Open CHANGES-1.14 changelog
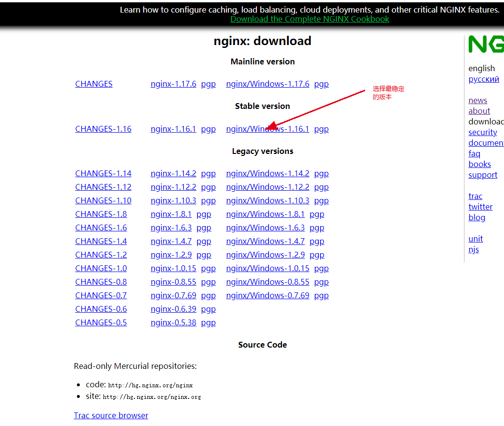This screenshot has height=426, width=504. (103, 173)
